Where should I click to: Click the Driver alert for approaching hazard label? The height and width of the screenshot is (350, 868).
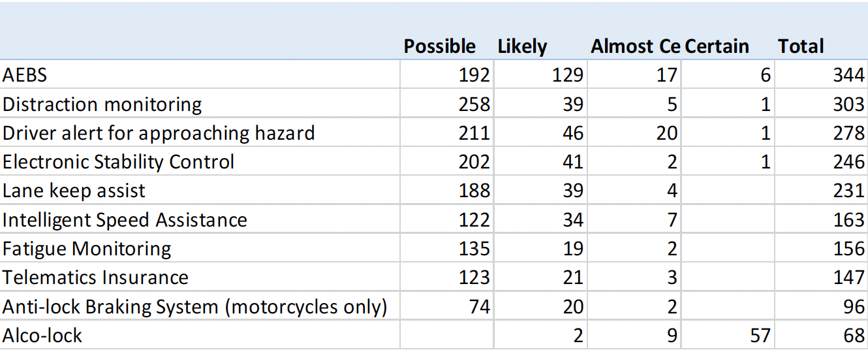(159, 133)
